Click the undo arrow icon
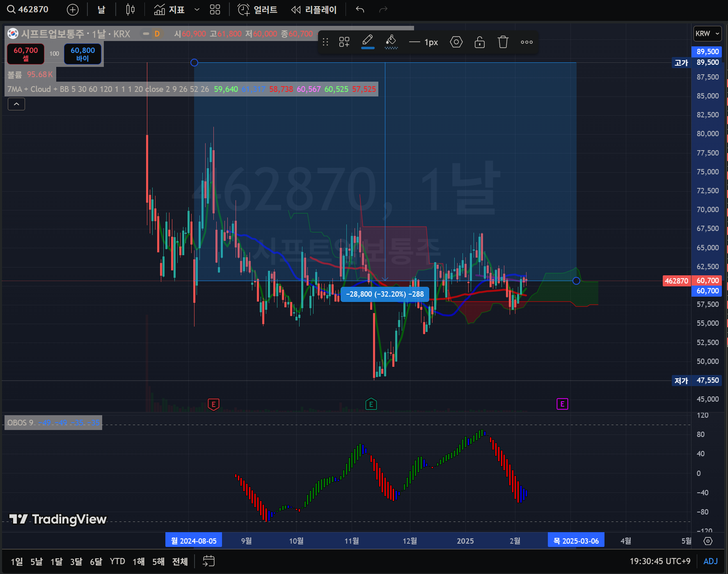728x574 pixels. click(x=360, y=10)
